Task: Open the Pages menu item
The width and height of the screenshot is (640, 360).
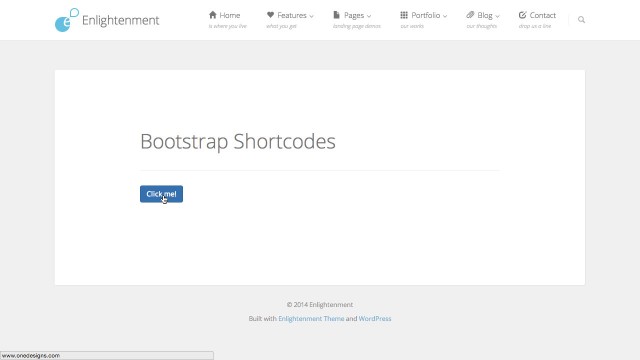Action: tap(354, 16)
